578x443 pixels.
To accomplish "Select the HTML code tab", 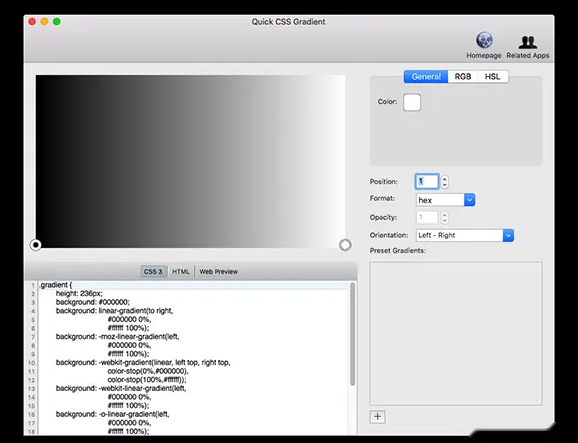I will point(181,272).
